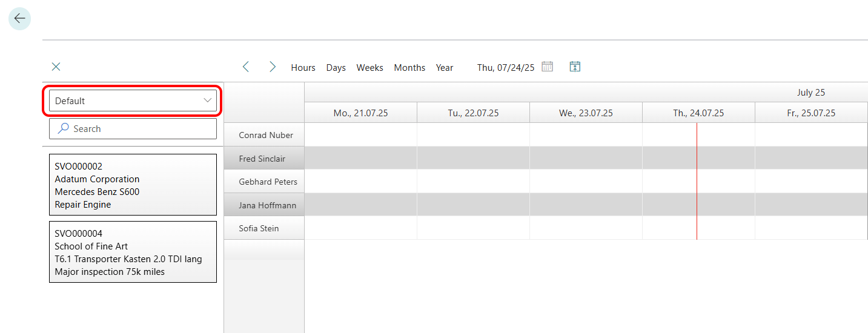Select the Conrad Nuber resource row
This screenshot has height=333, width=868.
(266, 135)
